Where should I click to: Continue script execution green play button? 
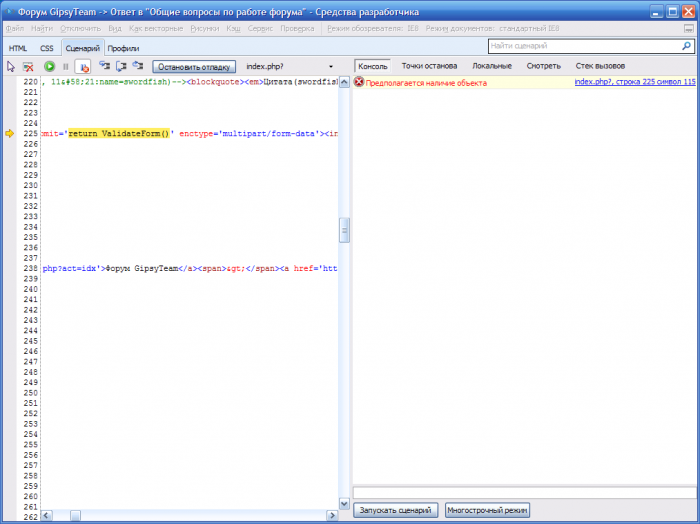tap(49, 67)
